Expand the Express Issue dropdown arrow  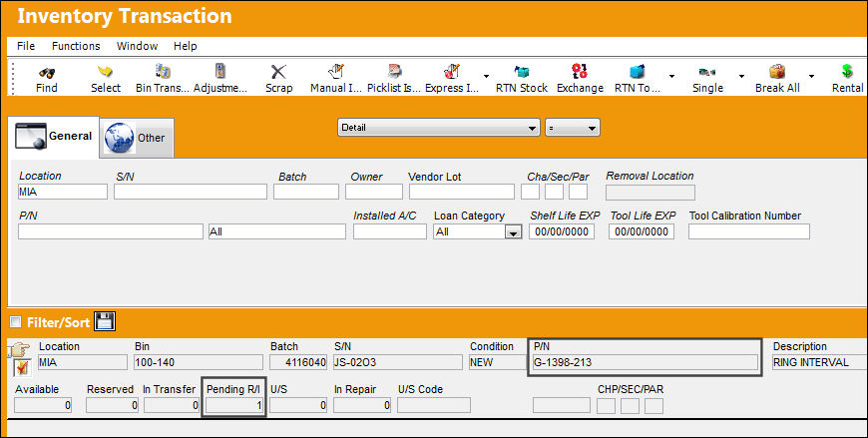click(486, 76)
